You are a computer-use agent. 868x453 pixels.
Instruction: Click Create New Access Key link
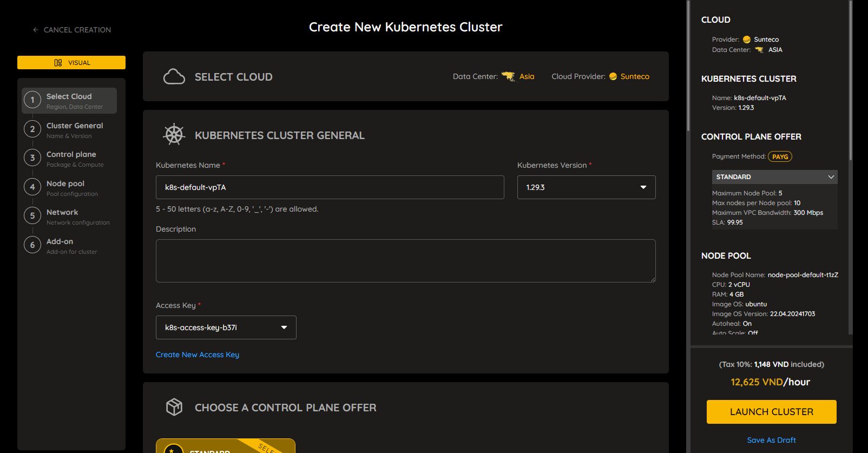(x=198, y=354)
